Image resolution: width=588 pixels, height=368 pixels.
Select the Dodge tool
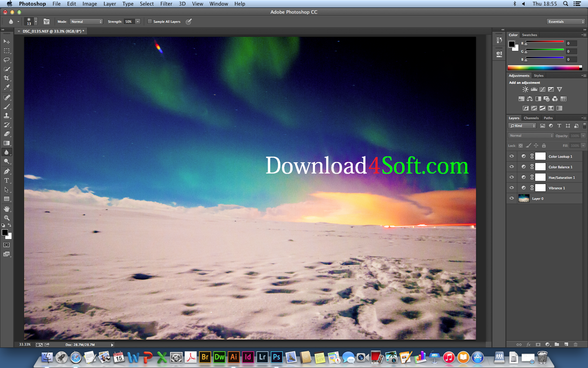coord(7,162)
